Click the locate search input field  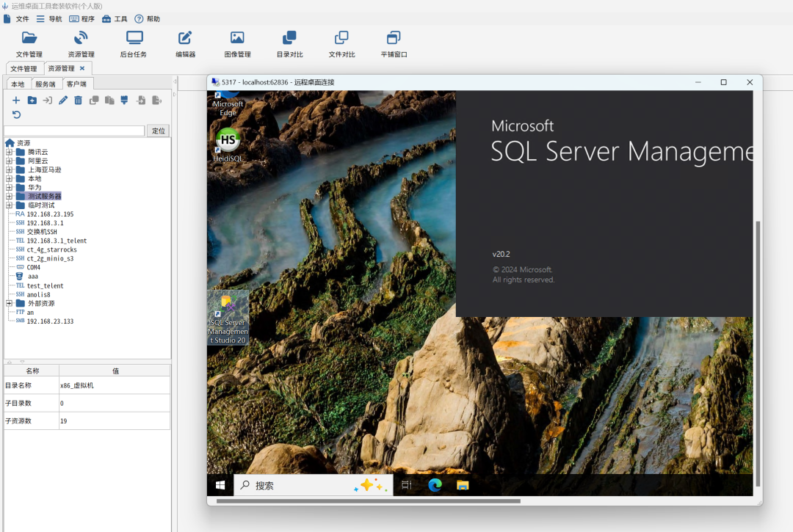click(x=74, y=131)
